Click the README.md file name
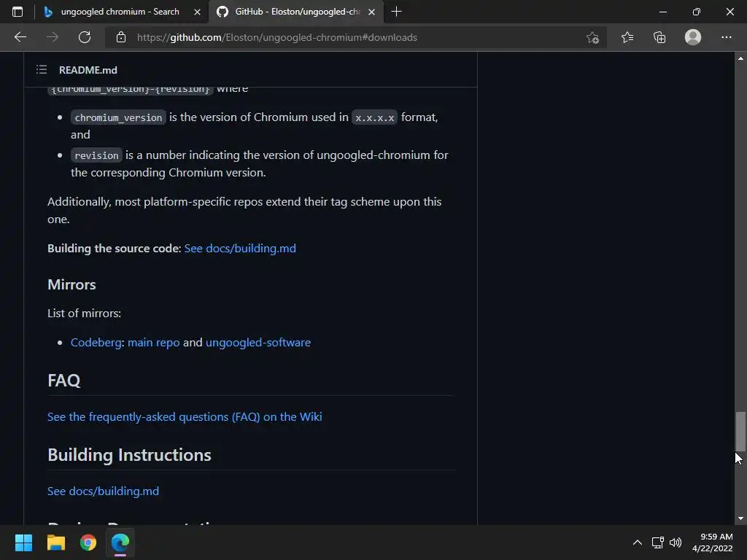747x560 pixels. pos(88,70)
